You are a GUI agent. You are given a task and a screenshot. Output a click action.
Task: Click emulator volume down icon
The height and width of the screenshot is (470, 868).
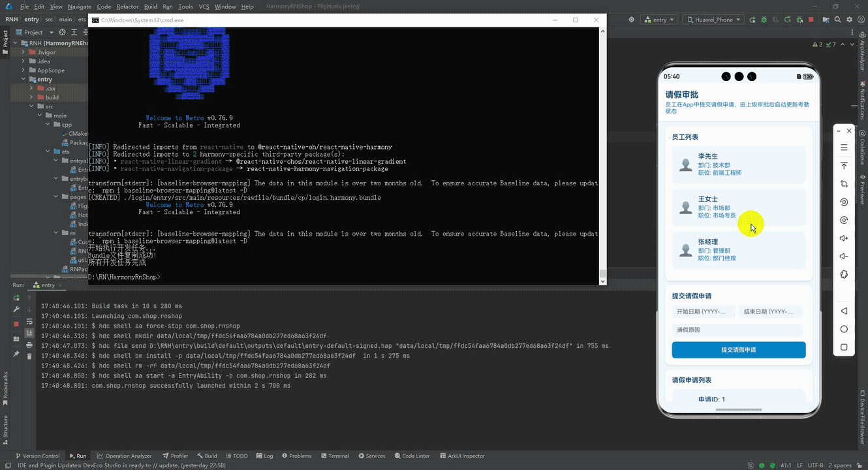click(844, 257)
